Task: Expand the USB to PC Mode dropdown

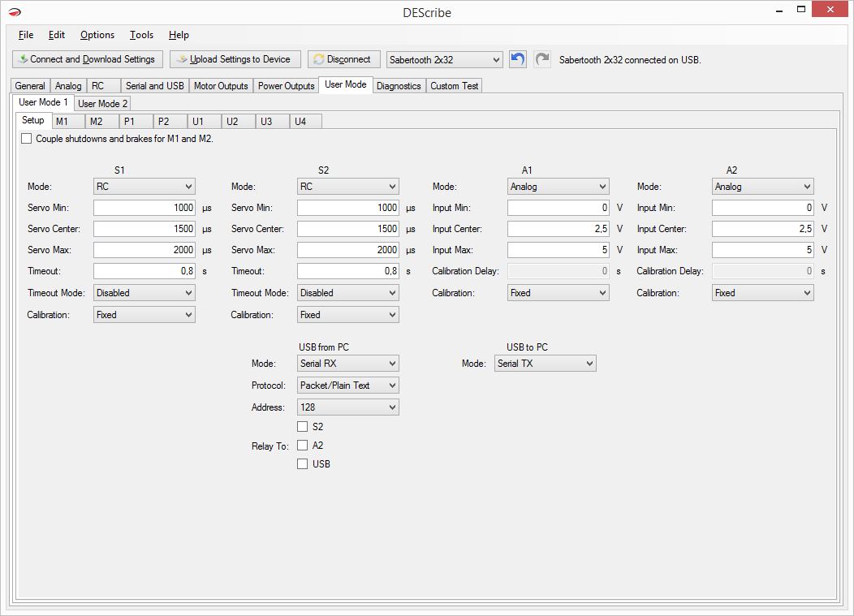Action: [x=545, y=364]
